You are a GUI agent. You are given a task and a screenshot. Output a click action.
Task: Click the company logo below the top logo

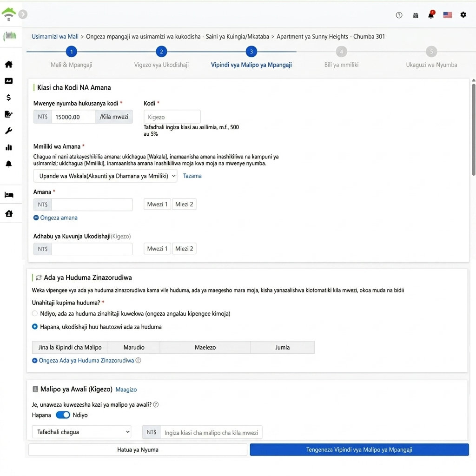point(10,36)
